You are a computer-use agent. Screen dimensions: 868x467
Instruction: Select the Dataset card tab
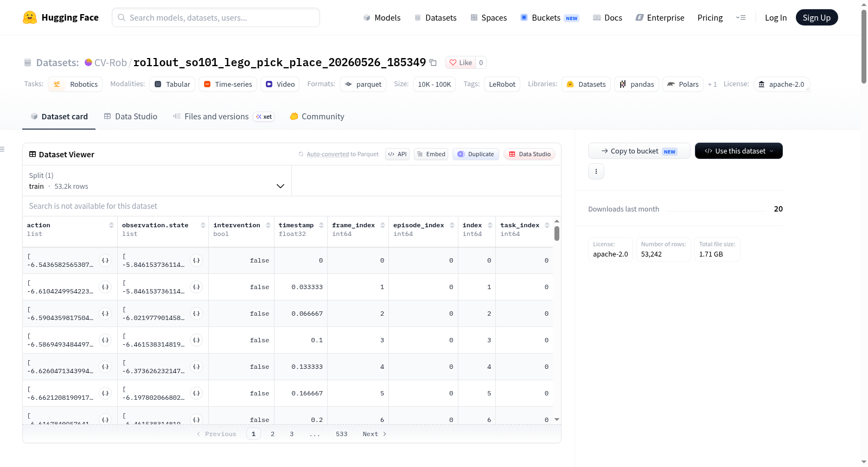click(x=59, y=117)
